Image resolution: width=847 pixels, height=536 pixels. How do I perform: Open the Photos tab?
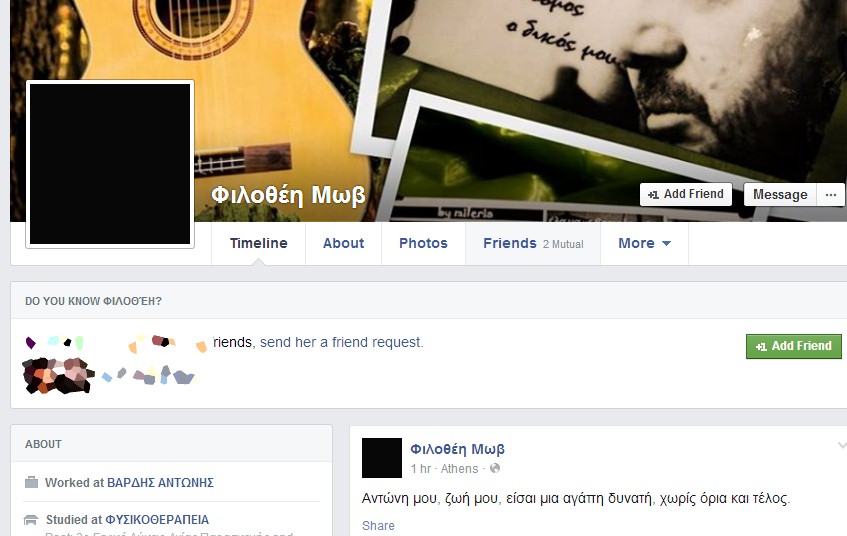424,243
